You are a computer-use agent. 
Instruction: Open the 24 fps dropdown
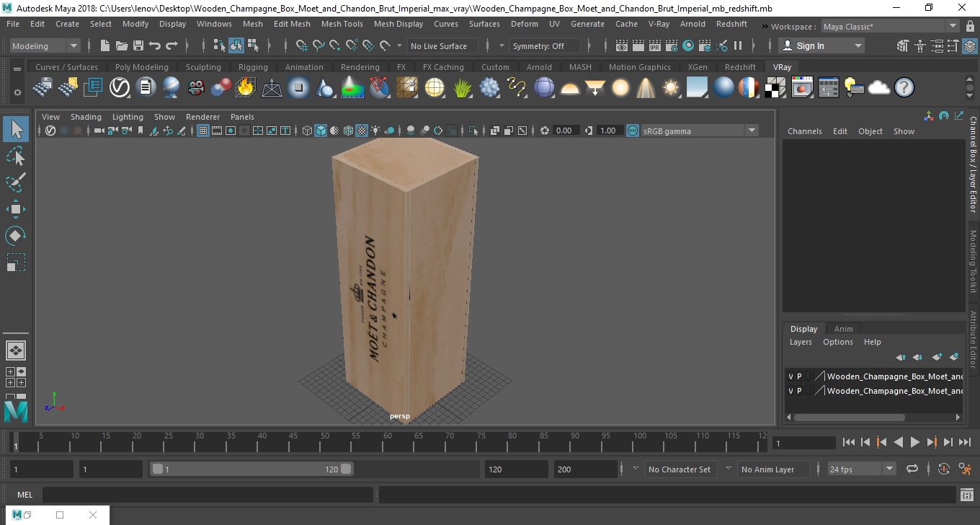click(x=862, y=469)
